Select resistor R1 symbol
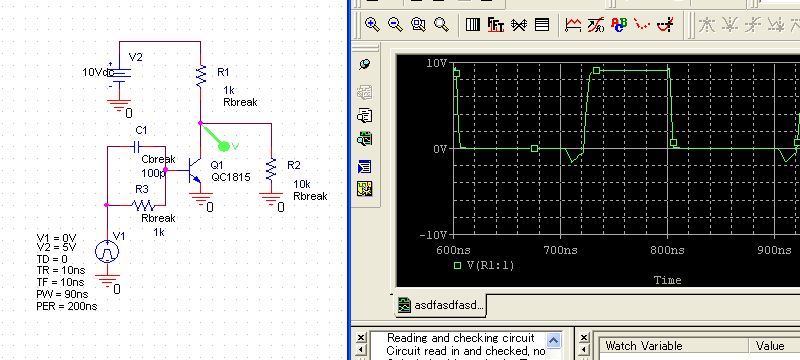Screen dimensions: 800x360 (201, 76)
